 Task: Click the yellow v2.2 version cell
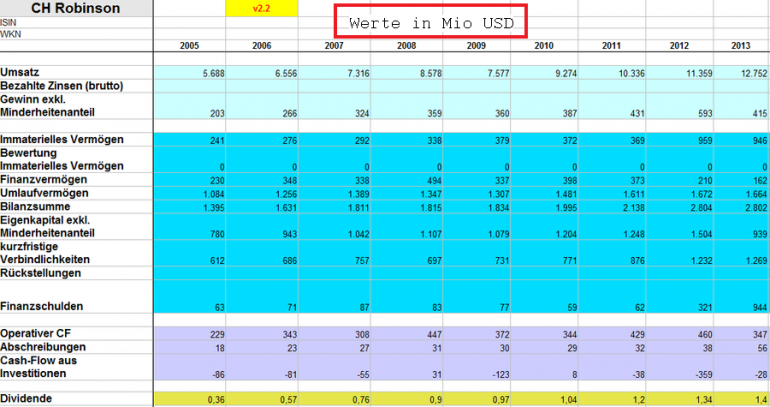[x=262, y=8]
